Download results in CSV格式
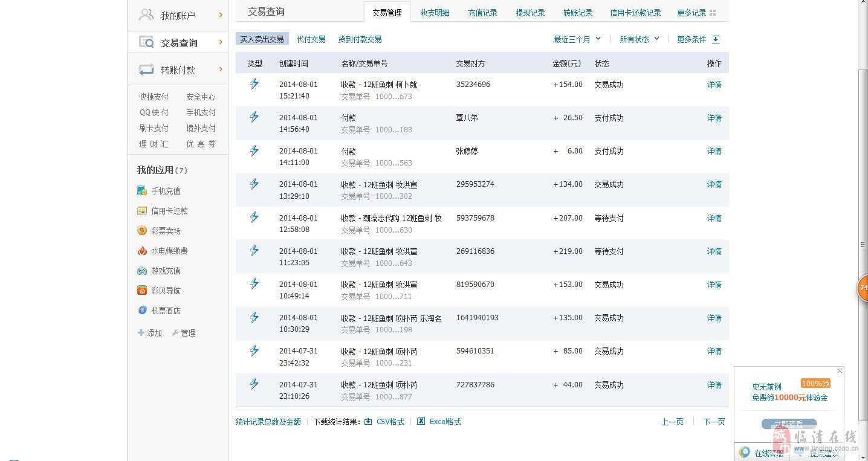Image resolution: width=868 pixels, height=461 pixels. 384,422
